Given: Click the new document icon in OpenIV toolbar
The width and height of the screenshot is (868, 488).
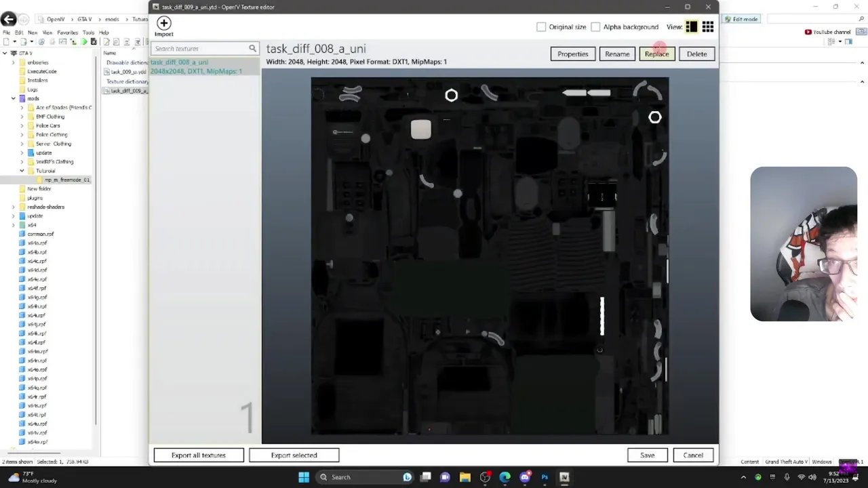Looking at the screenshot, I should [x=6, y=42].
